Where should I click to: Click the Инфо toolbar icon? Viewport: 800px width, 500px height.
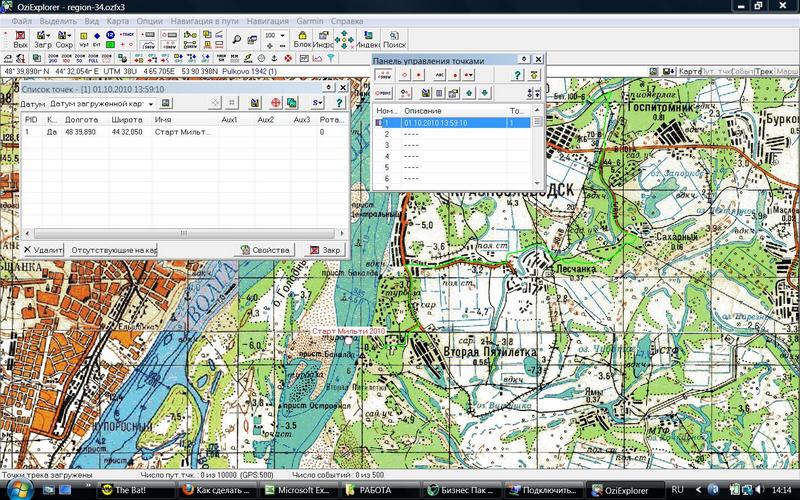pyautogui.click(x=323, y=39)
